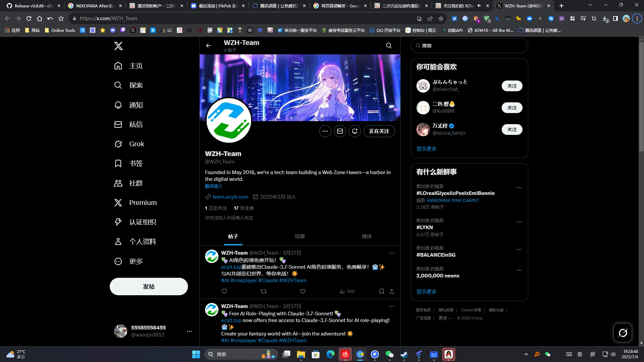Open profile more options ellipsis button
This screenshot has width=644, height=362.
coord(325,131)
